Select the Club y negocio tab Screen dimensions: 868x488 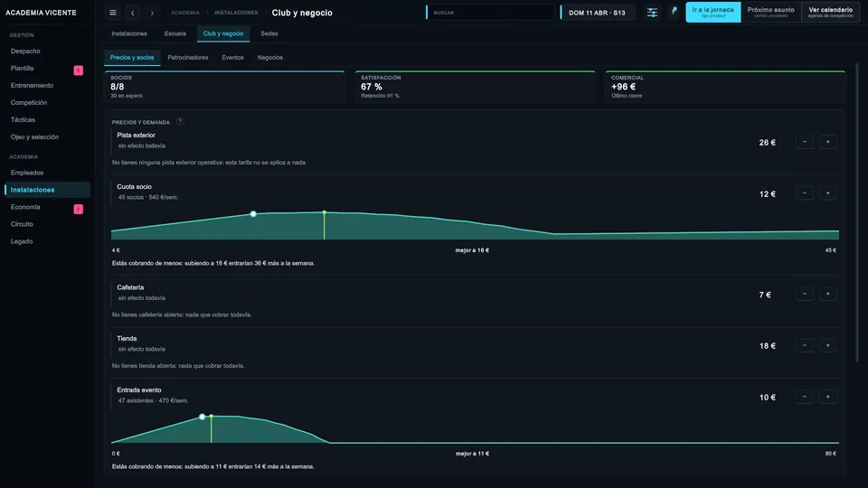[223, 33]
